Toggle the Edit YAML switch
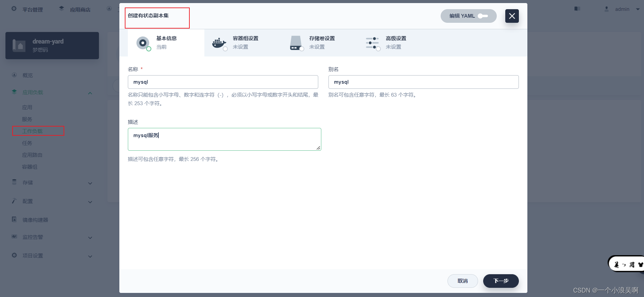The image size is (644, 297). point(483,16)
